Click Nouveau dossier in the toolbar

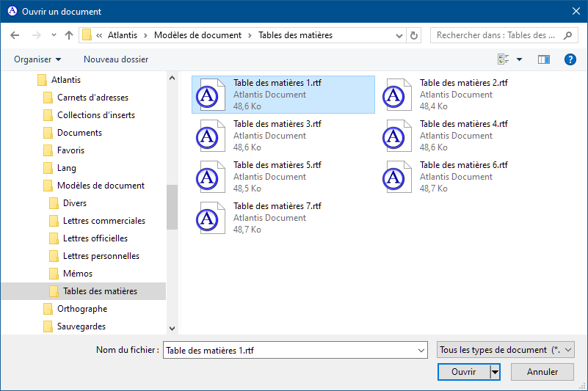click(116, 59)
